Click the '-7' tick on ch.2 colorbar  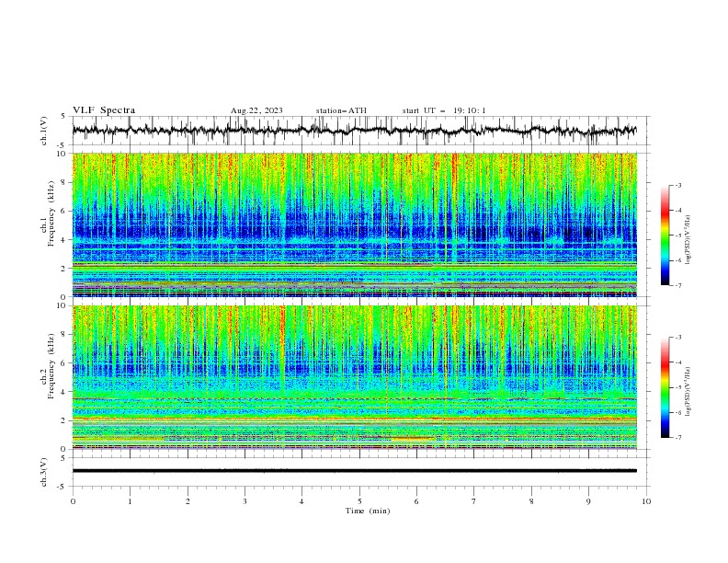(x=678, y=438)
